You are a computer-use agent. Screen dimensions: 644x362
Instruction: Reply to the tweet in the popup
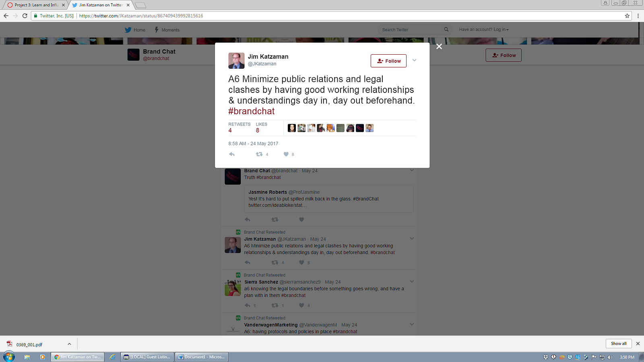pyautogui.click(x=232, y=154)
